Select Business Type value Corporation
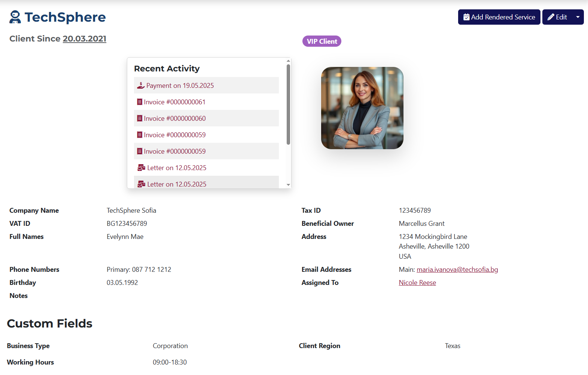 (x=170, y=346)
